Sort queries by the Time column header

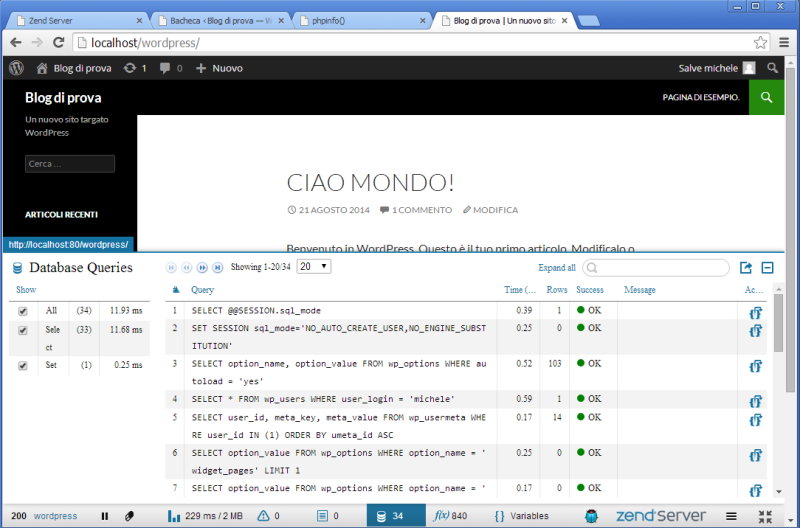(520, 290)
